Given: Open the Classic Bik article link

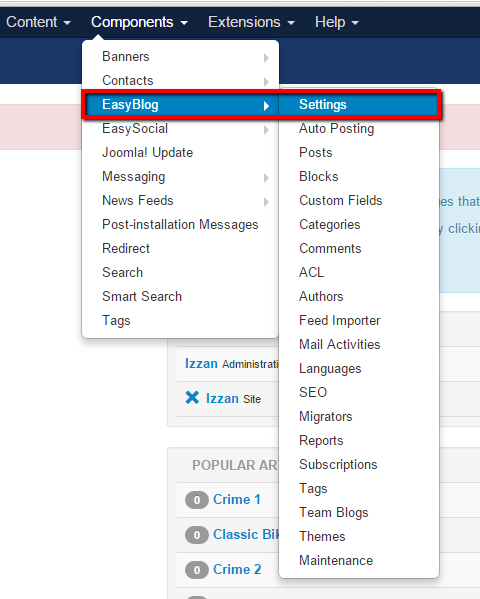Looking at the screenshot, I should coord(246,534).
